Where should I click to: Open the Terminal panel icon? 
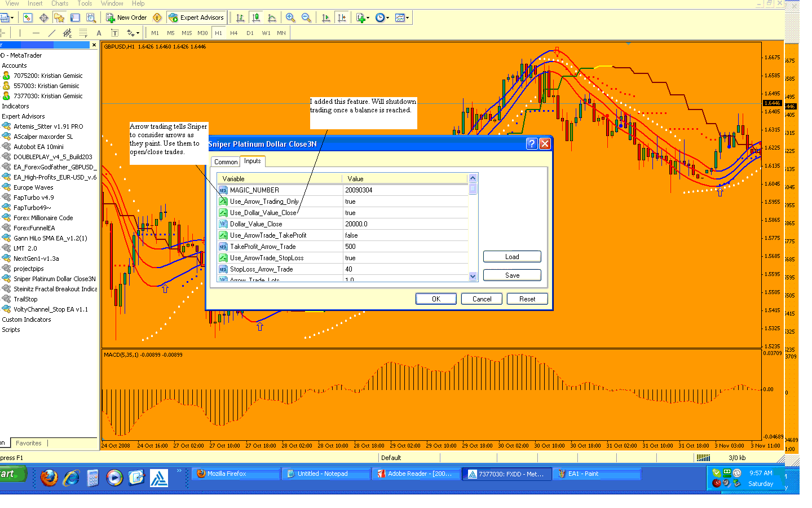75,17
